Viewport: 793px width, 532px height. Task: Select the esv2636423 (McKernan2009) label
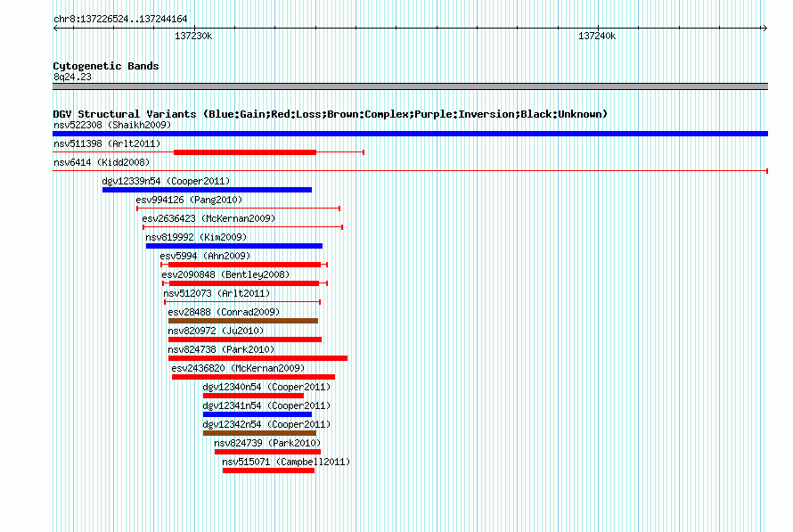pyautogui.click(x=208, y=218)
